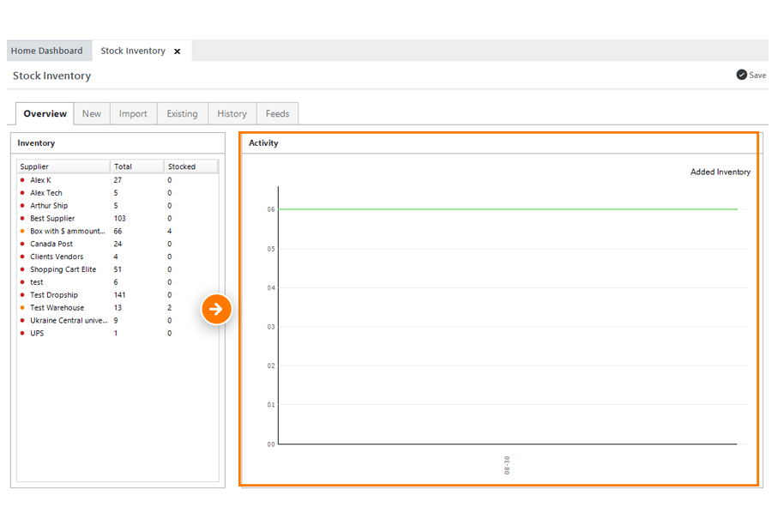
Task: View the History sub-tab
Action: click(x=232, y=114)
